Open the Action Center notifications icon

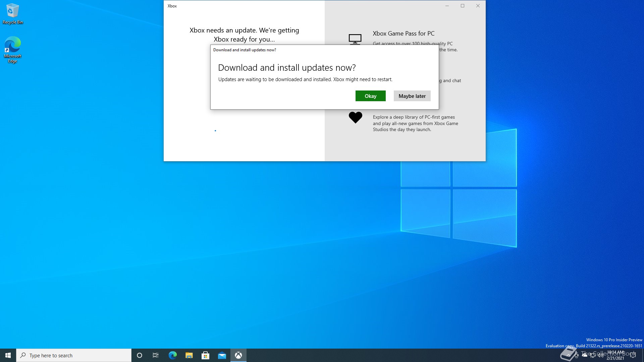[633, 355]
